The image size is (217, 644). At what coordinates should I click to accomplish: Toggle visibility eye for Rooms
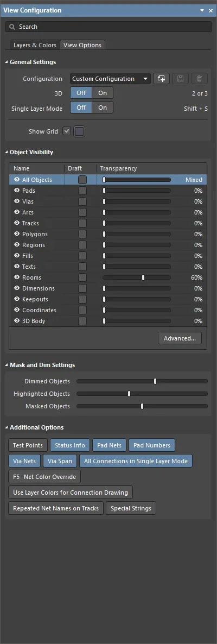[17, 277]
